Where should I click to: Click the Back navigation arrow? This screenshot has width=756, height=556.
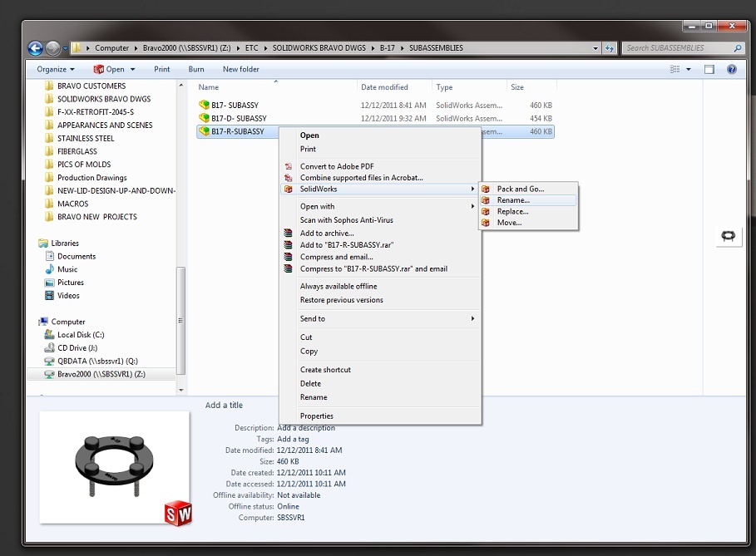[35, 47]
